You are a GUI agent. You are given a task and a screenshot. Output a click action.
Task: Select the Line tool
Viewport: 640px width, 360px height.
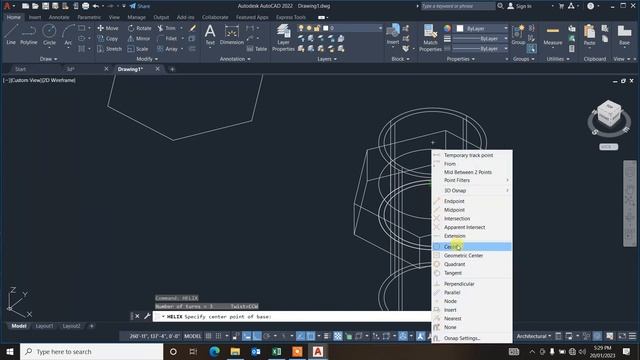tap(11, 34)
